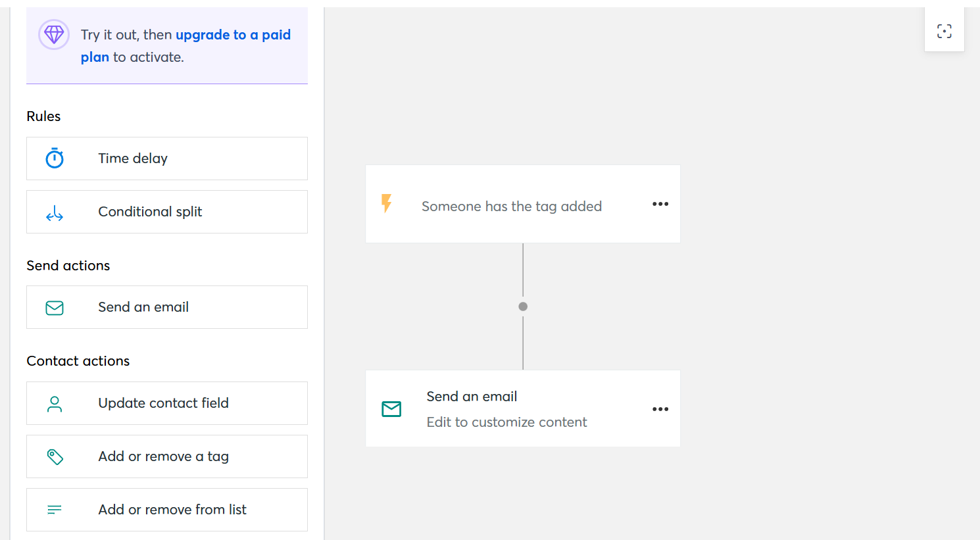Click the tag icon for Add or remove a tag
The image size is (980, 540).
55,457
